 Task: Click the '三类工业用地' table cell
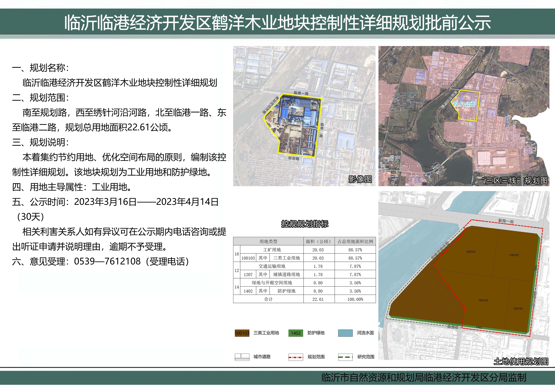(287, 258)
